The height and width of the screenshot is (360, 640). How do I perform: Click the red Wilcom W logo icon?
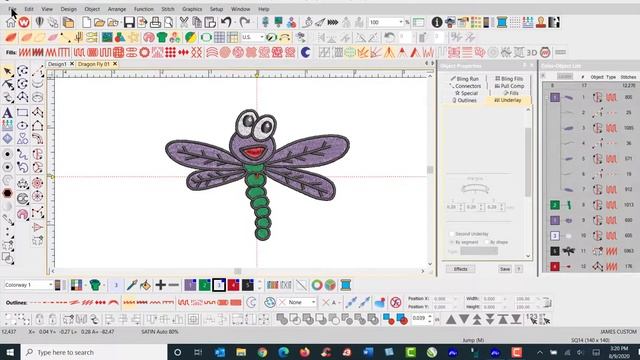tap(24, 22)
